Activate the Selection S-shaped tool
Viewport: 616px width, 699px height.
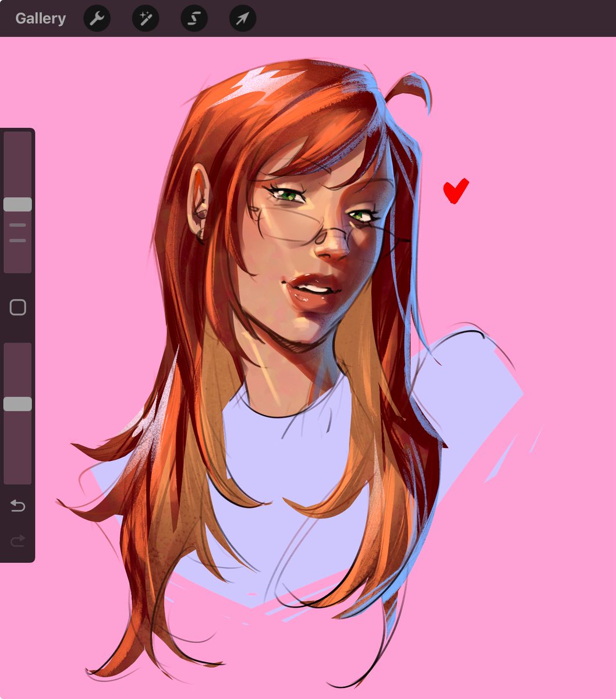point(194,19)
